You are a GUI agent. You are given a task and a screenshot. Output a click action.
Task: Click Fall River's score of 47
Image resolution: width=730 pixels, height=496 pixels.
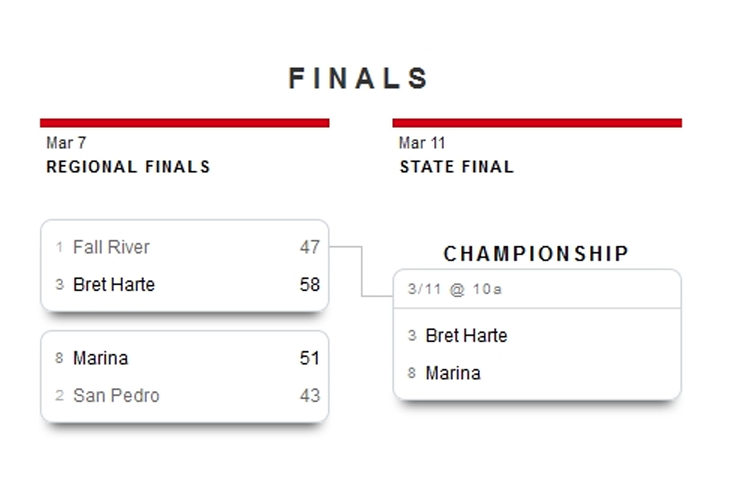309,247
